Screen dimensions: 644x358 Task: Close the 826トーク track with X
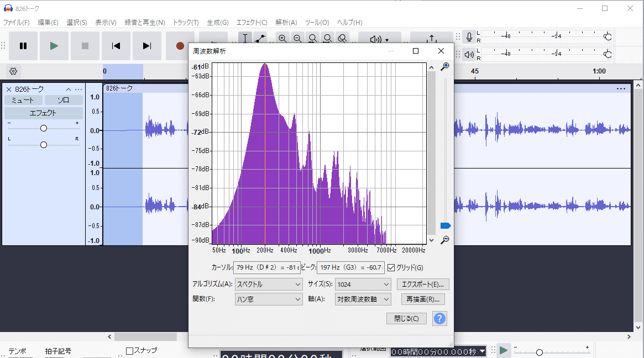(x=9, y=89)
